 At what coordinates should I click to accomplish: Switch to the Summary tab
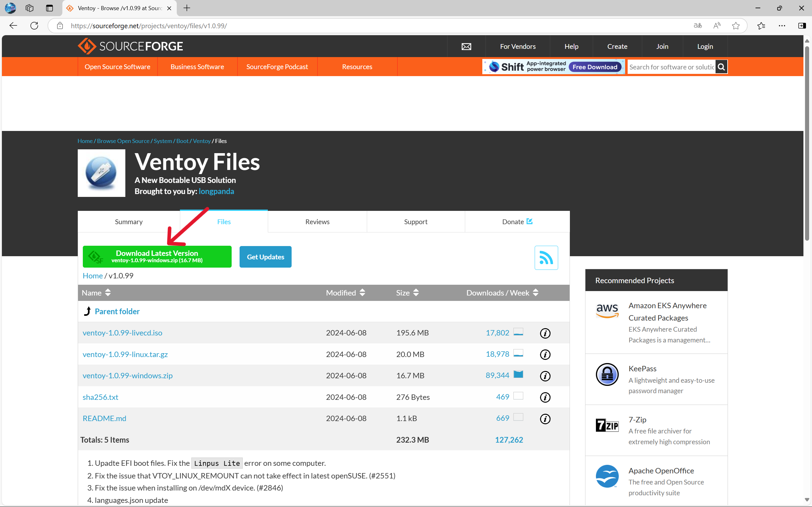point(129,222)
